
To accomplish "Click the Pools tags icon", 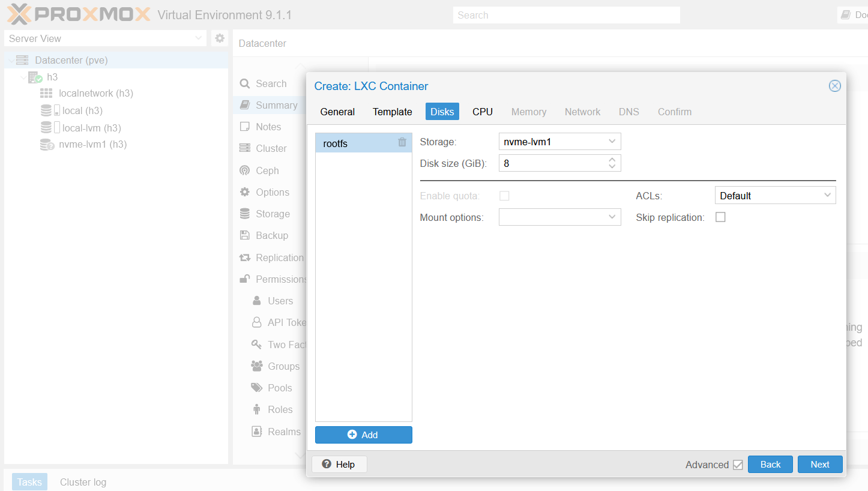I will [x=257, y=388].
